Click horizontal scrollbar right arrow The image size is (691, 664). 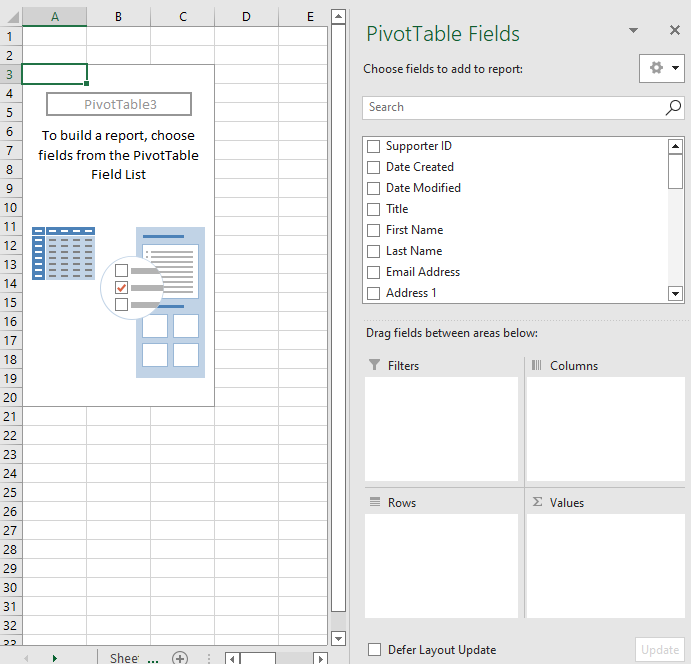click(320, 658)
